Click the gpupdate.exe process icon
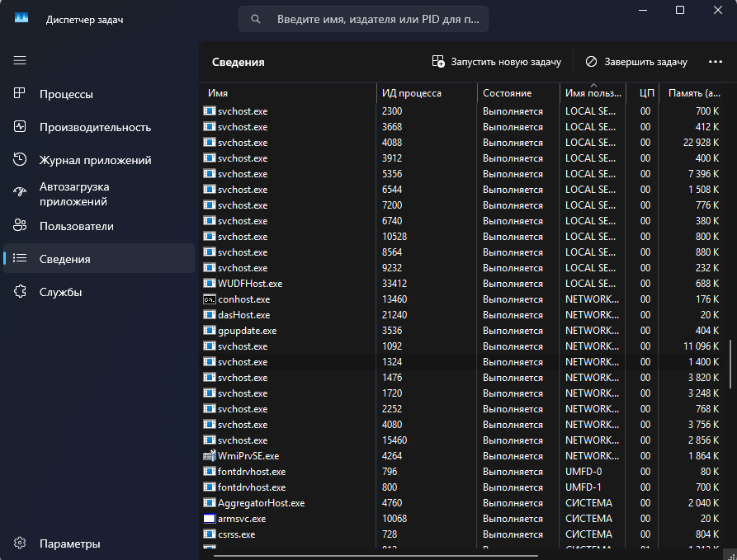Screen dimensions: 737x560 point(209,331)
